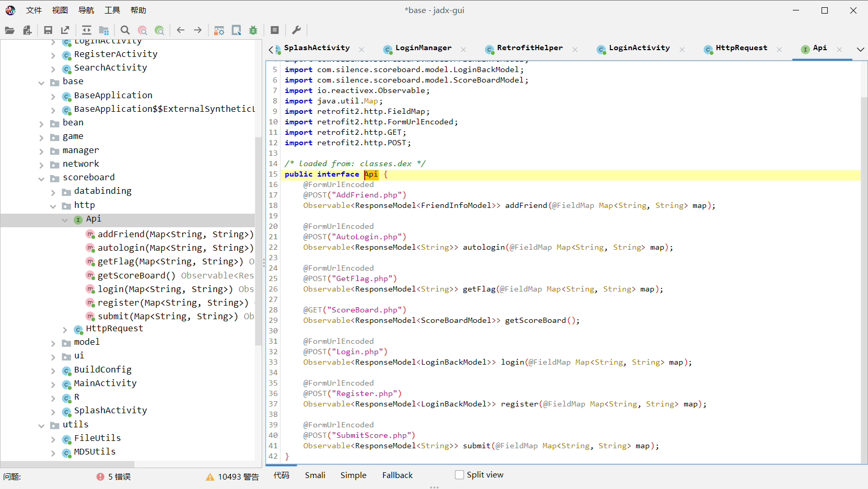
Task: Click the 5 错误 status label
Action: tap(119, 476)
